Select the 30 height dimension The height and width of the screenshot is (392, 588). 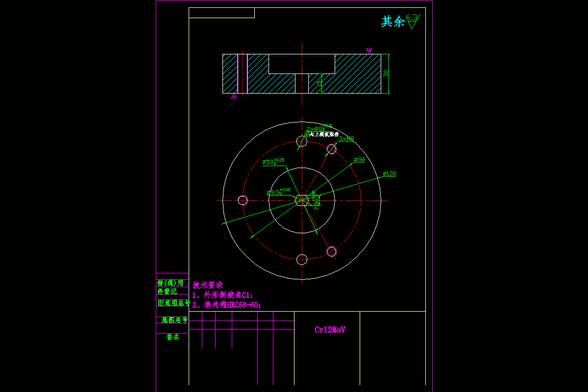386,73
